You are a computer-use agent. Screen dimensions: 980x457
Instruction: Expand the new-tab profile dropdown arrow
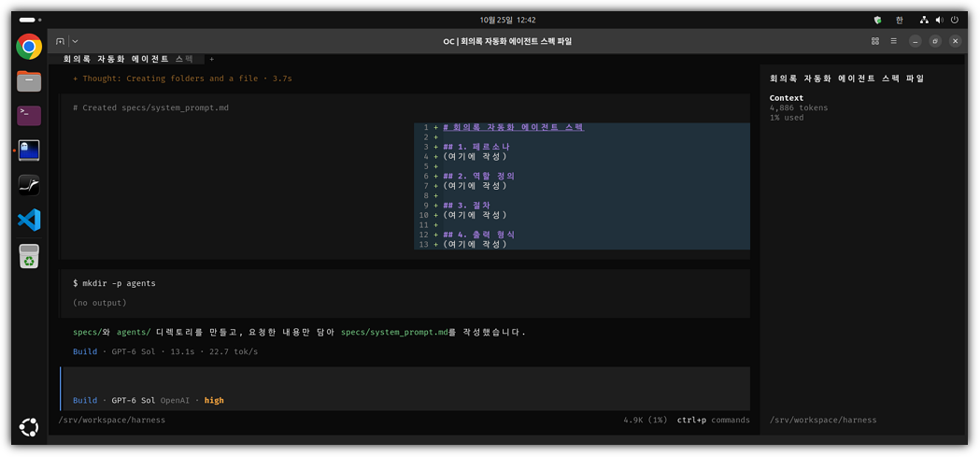75,41
